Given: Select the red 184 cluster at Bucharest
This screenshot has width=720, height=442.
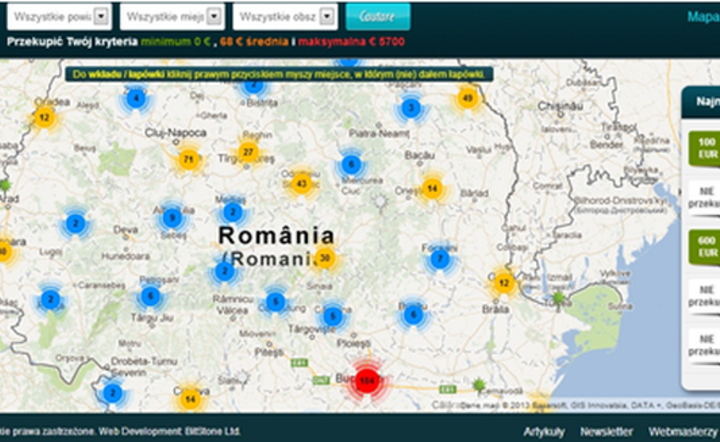Looking at the screenshot, I should tap(366, 380).
